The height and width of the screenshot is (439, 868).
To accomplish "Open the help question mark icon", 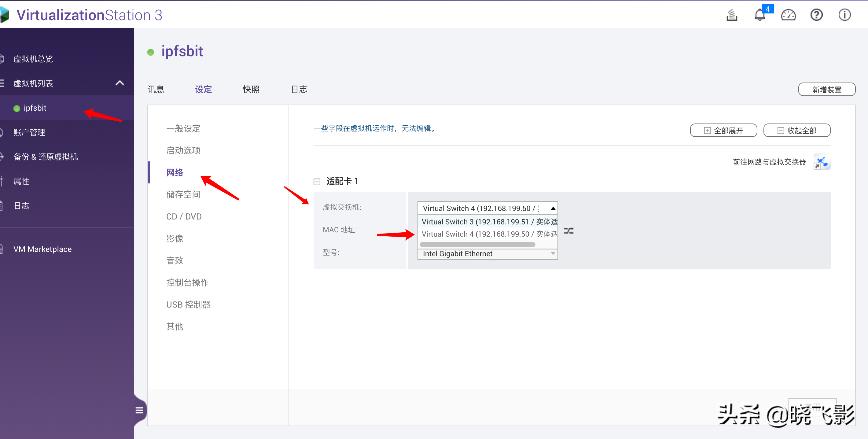I will click(816, 15).
